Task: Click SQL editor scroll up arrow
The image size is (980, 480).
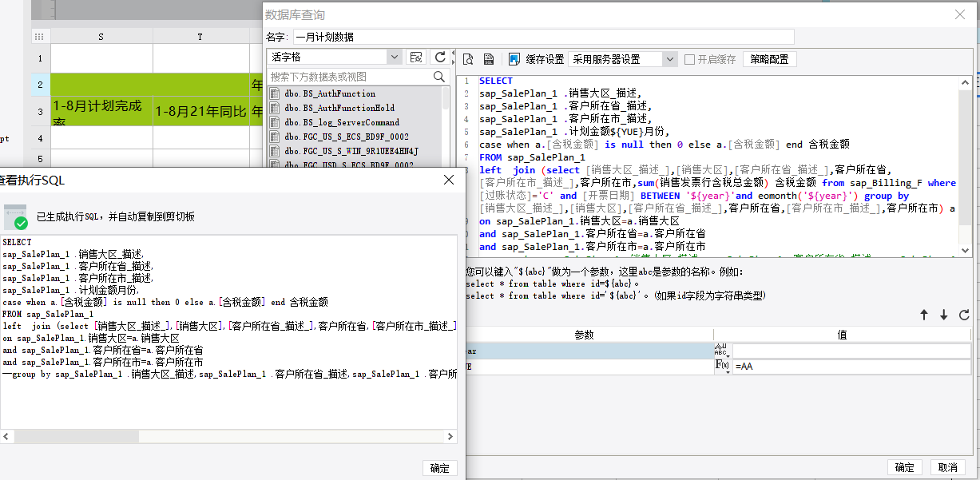Action: 965,81
